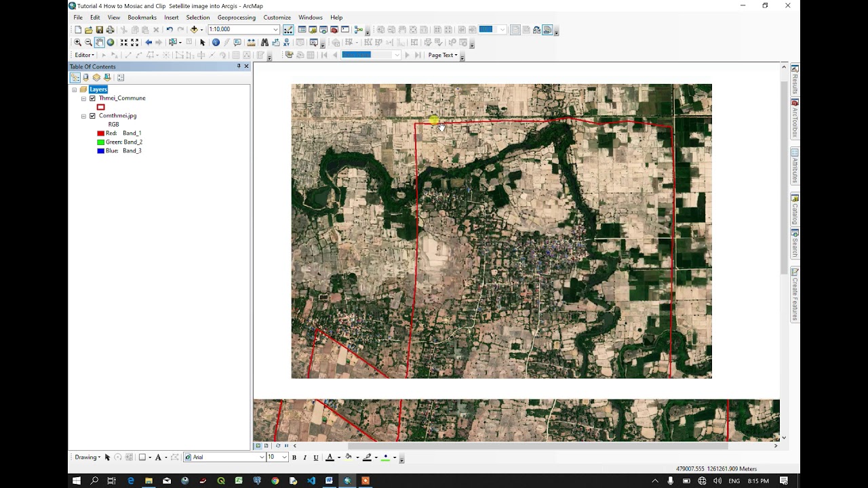Open the Drawing dropdown menu
The width and height of the screenshot is (868, 488).
87,457
